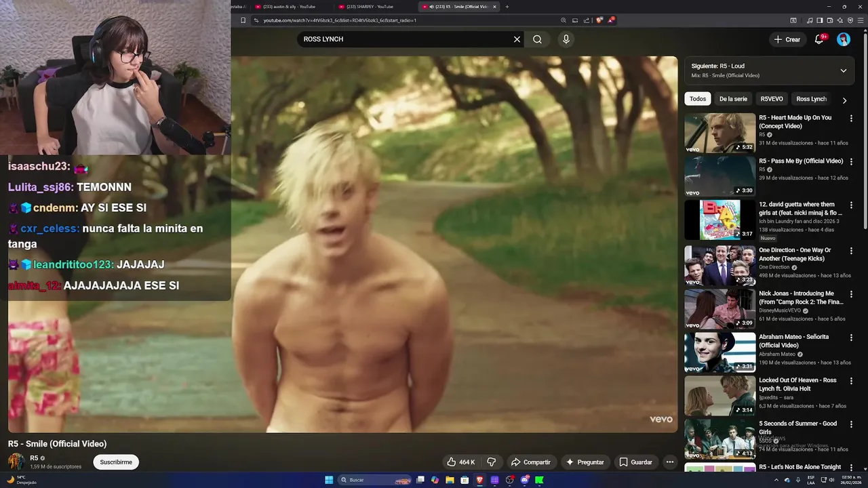Click Compartir to share the video
Image resolution: width=868 pixels, height=488 pixels.
530,462
